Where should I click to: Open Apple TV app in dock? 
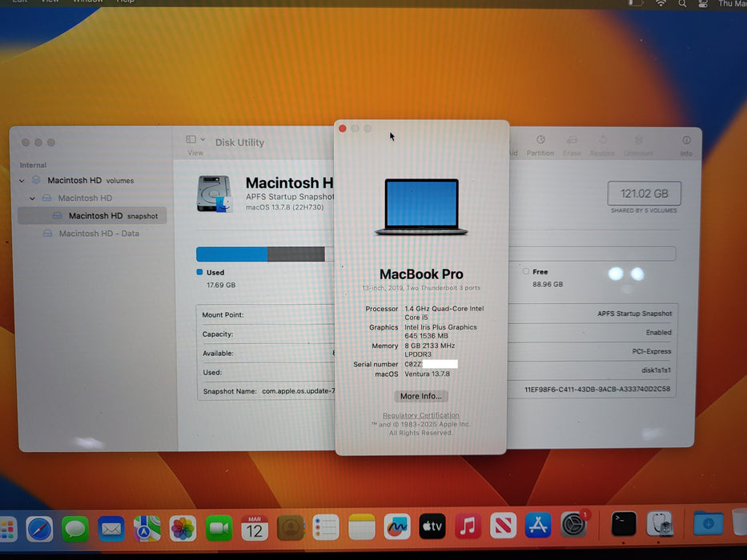432,526
